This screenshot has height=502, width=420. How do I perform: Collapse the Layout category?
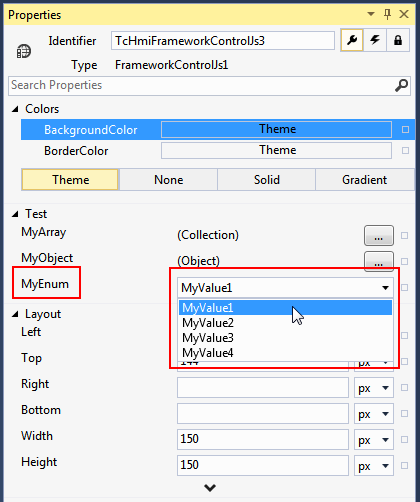point(15,314)
